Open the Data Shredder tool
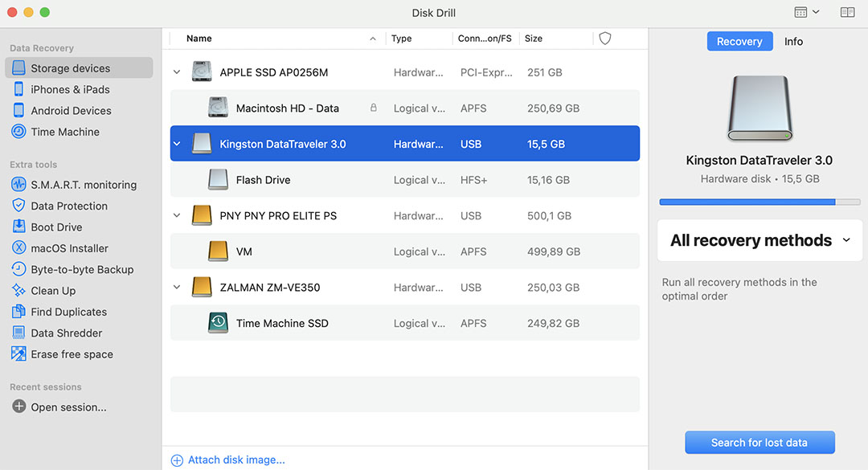The image size is (868, 470). point(67,333)
